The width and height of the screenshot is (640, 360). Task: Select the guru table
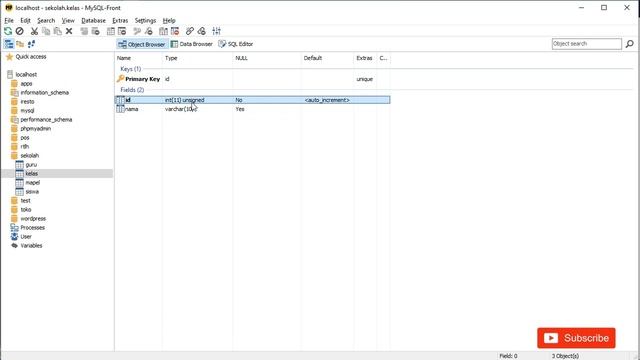point(31,164)
